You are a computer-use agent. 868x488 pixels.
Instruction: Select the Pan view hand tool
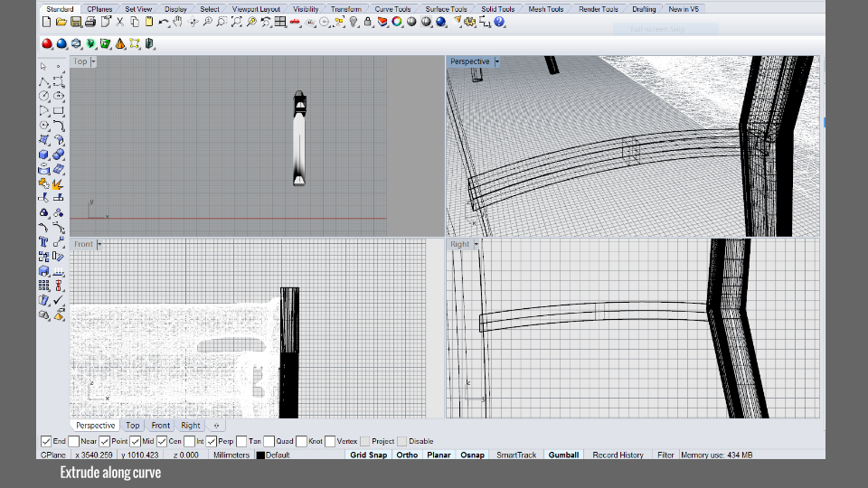click(x=177, y=22)
